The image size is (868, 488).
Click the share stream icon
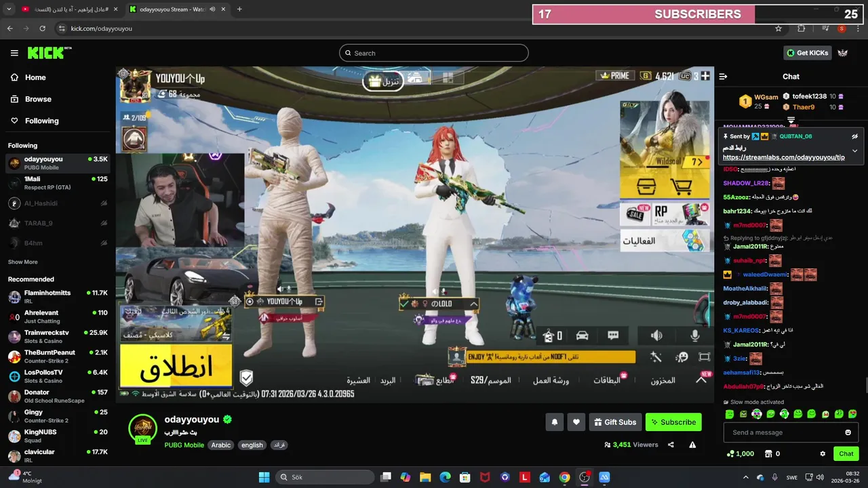(671, 445)
